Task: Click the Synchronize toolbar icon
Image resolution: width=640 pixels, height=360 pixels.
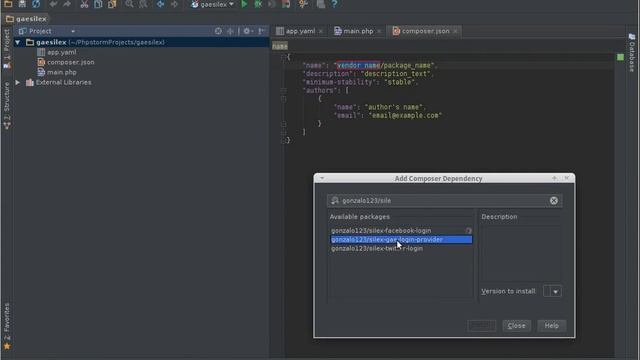Action: point(36,4)
